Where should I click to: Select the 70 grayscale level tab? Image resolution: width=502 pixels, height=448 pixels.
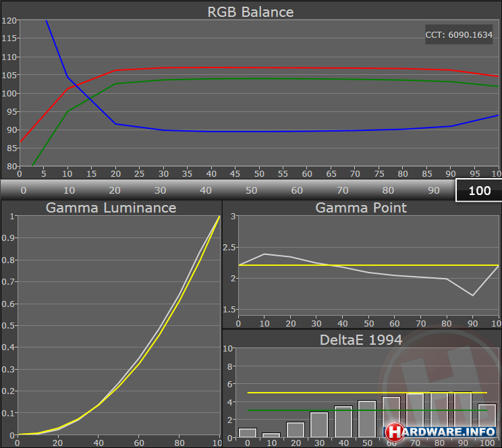343,190
